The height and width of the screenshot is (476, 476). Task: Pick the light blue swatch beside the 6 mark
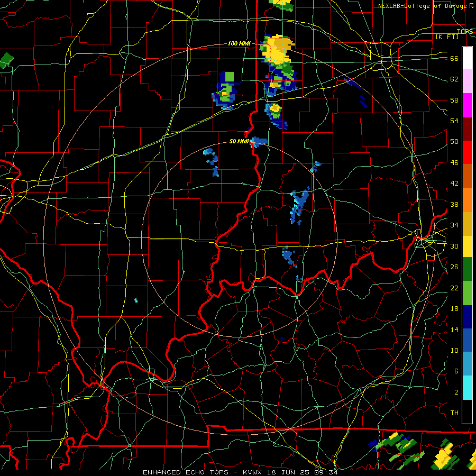point(467,364)
